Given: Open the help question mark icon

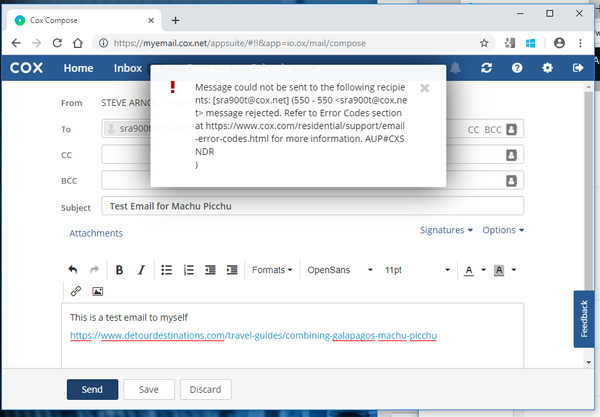Looking at the screenshot, I should tap(517, 68).
